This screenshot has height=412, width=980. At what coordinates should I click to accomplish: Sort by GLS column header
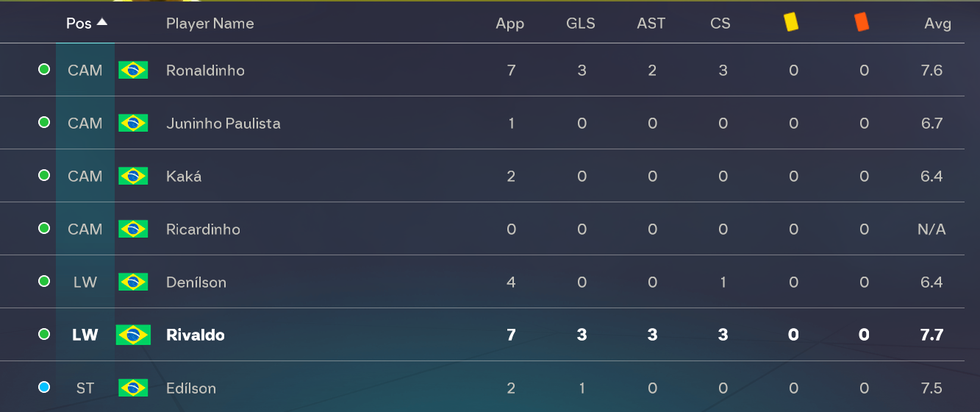tap(581, 24)
